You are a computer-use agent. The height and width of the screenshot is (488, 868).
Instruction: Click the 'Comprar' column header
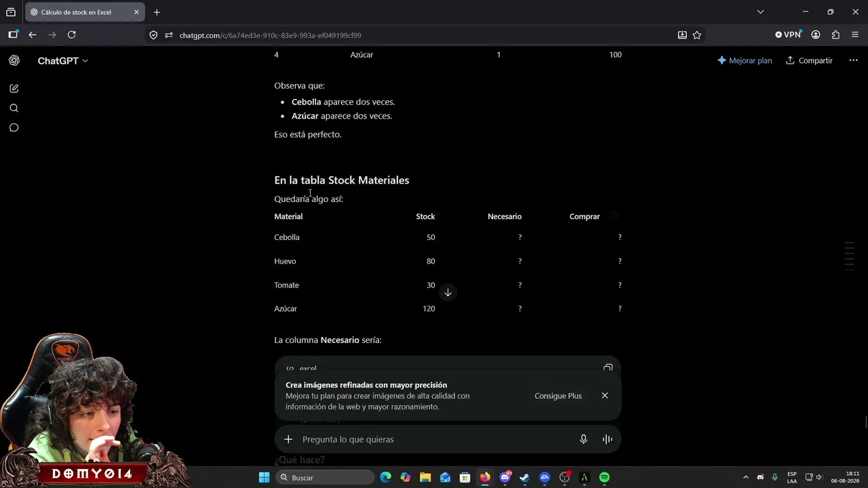(x=585, y=216)
